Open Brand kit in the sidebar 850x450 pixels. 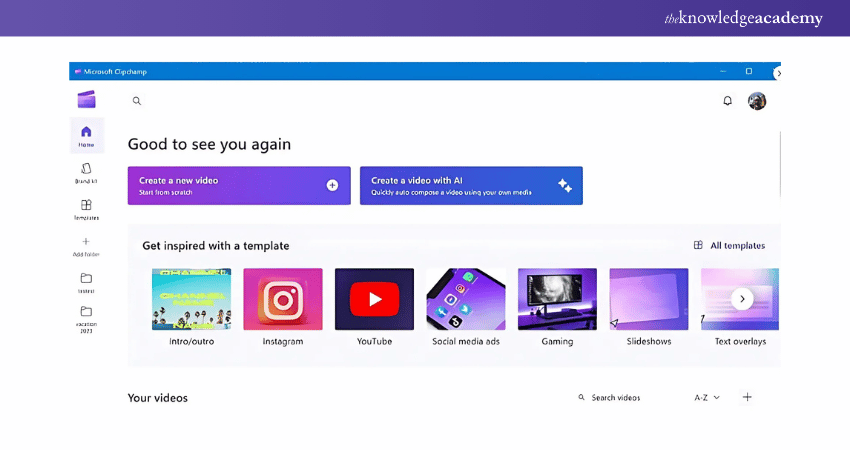tap(86, 172)
